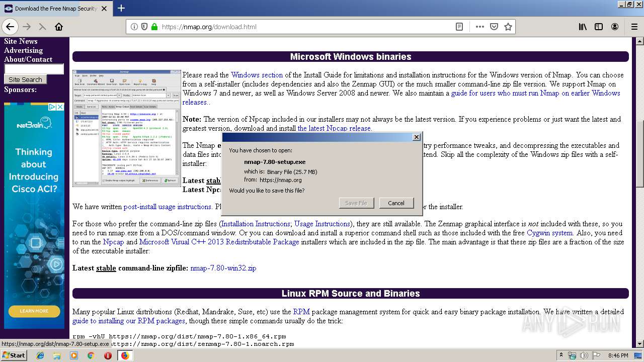The width and height of the screenshot is (644, 362).
Task: Open File Explorer from taskbar
Action: coord(57,355)
